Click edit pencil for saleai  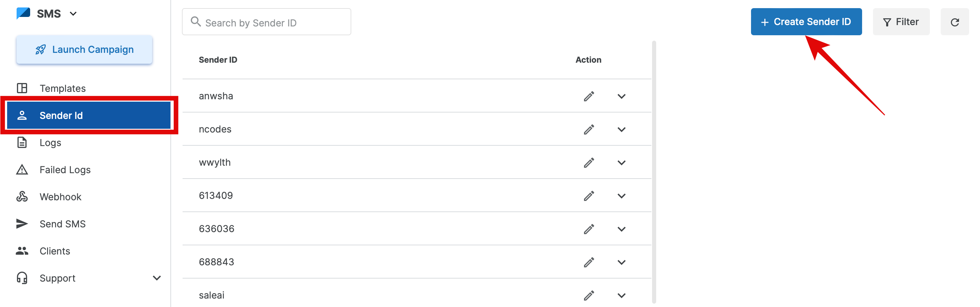coord(588,295)
